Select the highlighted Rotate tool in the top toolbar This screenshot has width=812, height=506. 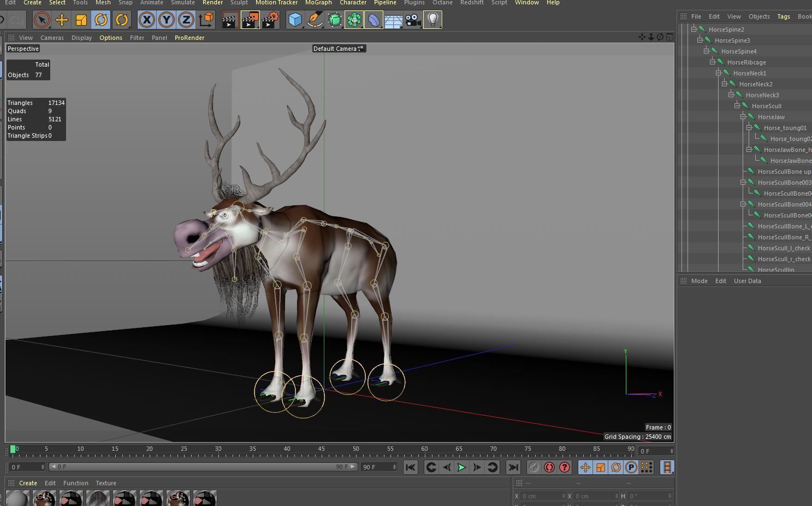click(x=101, y=20)
